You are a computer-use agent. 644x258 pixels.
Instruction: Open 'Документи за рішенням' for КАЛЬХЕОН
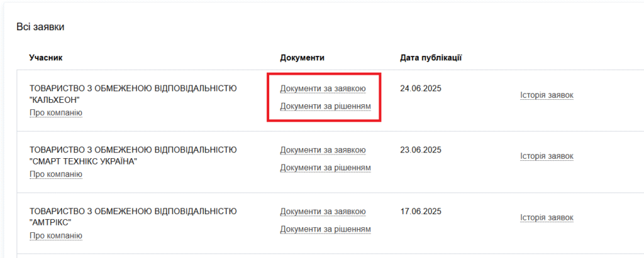[x=325, y=107]
